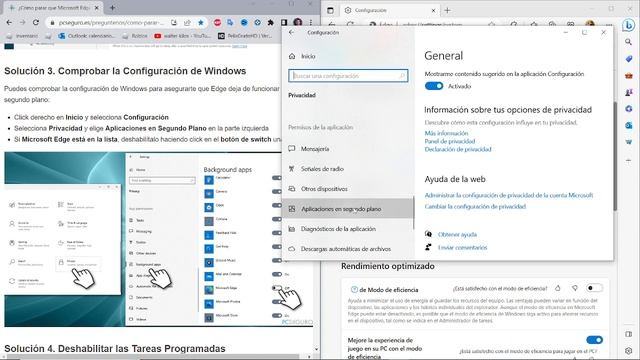Open the Más información link
Screen dimensions: 640x360
coord(446,133)
